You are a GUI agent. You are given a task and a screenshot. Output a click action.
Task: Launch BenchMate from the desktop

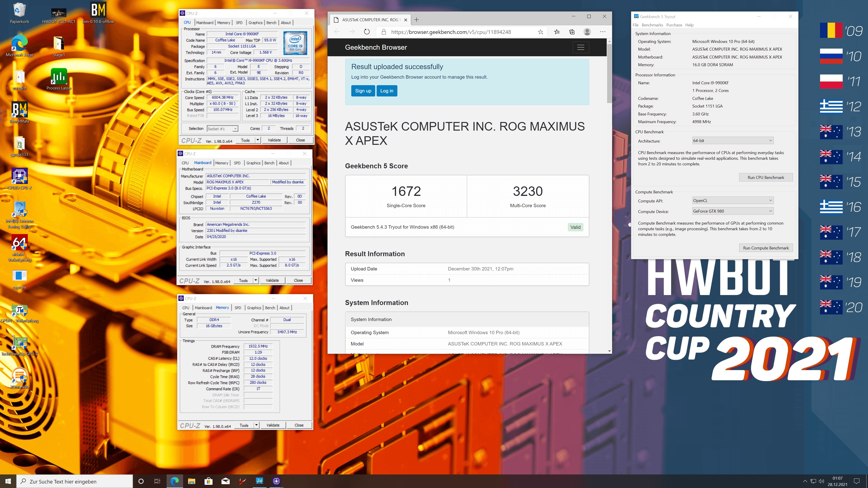click(x=19, y=113)
